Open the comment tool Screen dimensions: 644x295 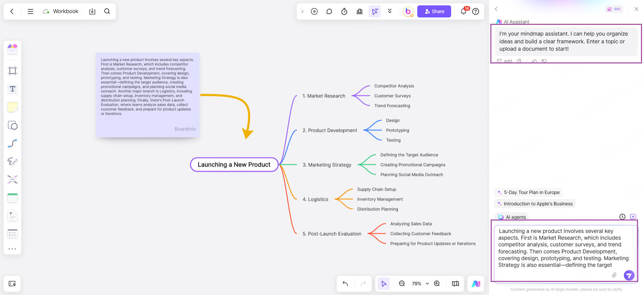pyautogui.click(x=329, y=11)
